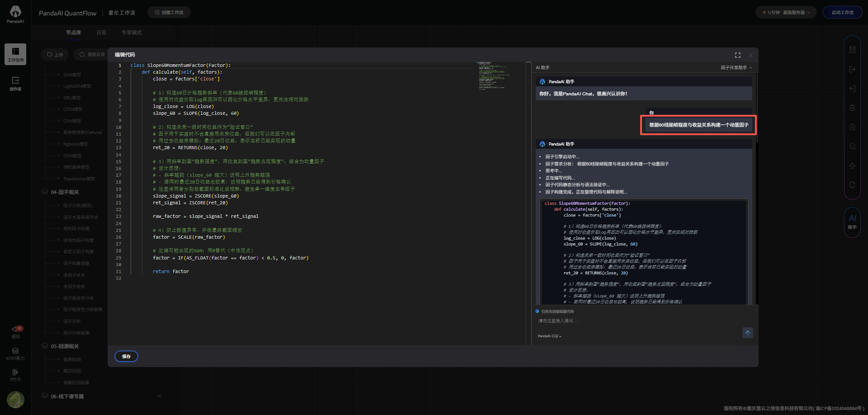Click the PandaAI avatar above the factor response
The height and width of the screenshot is (415, 868).
(542, 144)
